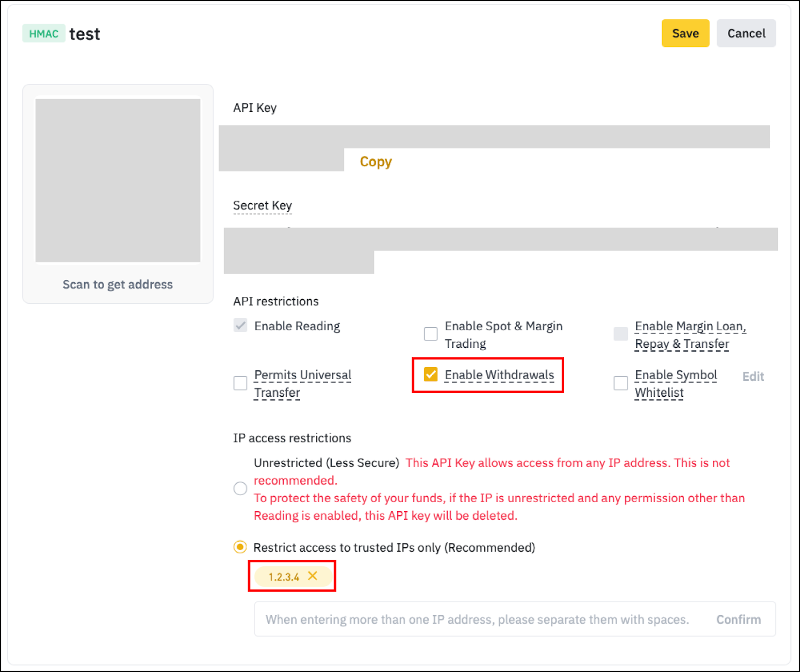
Task: Save the API key settings
Action: (x=685, y=33)
